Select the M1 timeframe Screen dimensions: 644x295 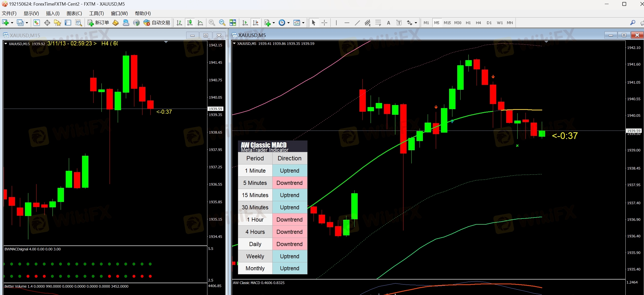click(x=426, y=23)
